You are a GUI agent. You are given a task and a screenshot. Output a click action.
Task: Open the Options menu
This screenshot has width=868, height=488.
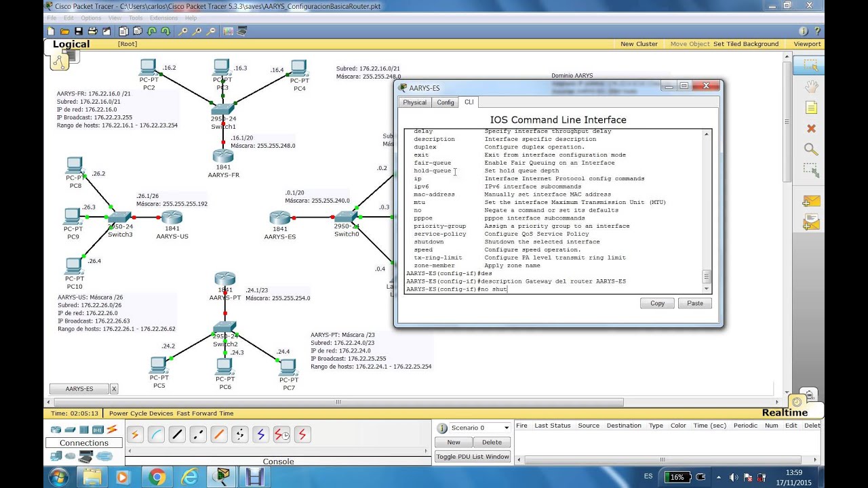tap(91, 18)
